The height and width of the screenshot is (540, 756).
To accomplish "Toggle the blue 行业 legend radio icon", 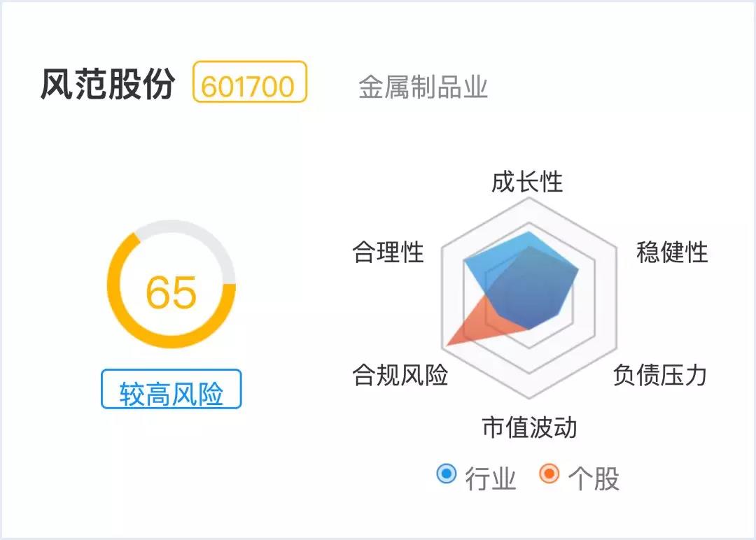I will [446, 474].
